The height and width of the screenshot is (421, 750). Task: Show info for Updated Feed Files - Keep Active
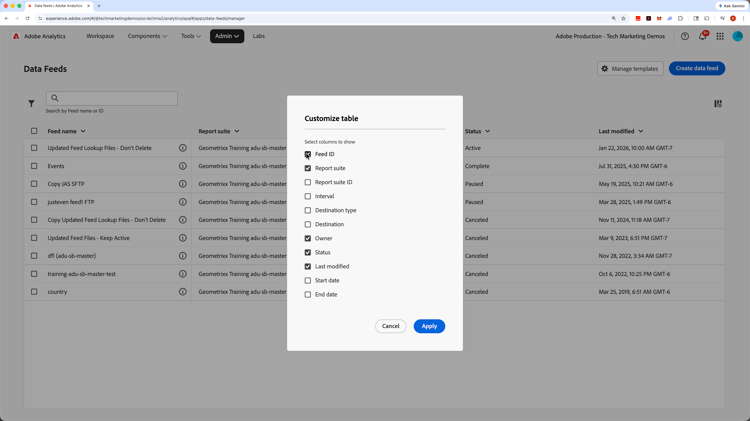(183, 238)
